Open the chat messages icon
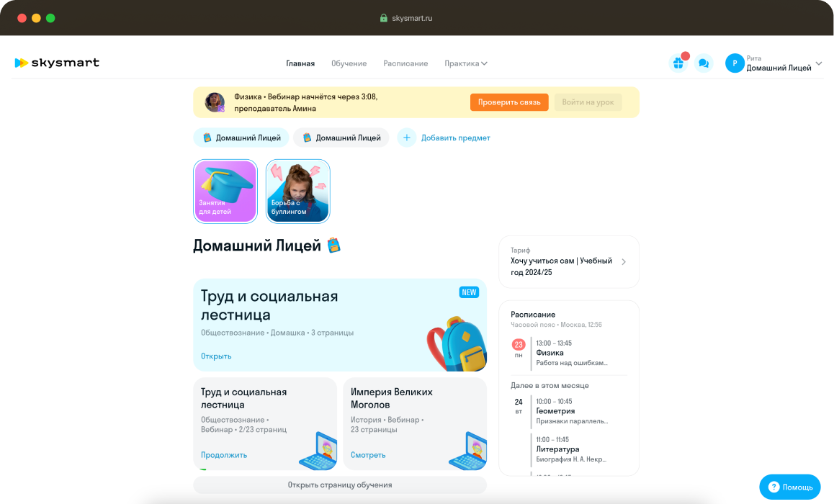834x504 pixels. click(704, 63)
